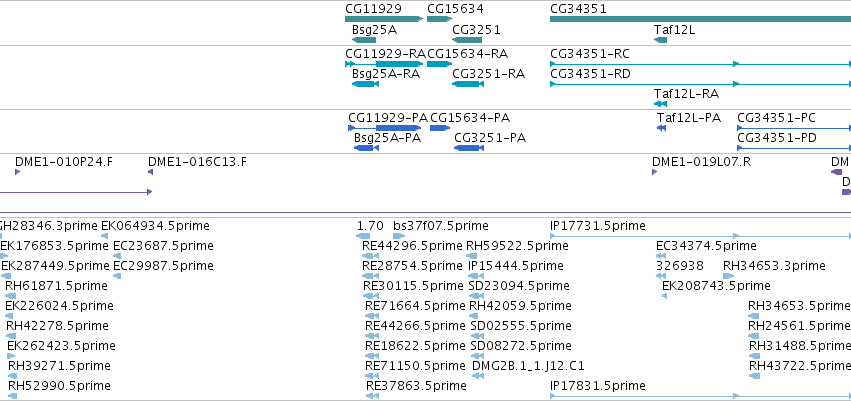This screenshot has width=851, height=401.
Task: Select the Taf12L-PA label
Action: 688,118
